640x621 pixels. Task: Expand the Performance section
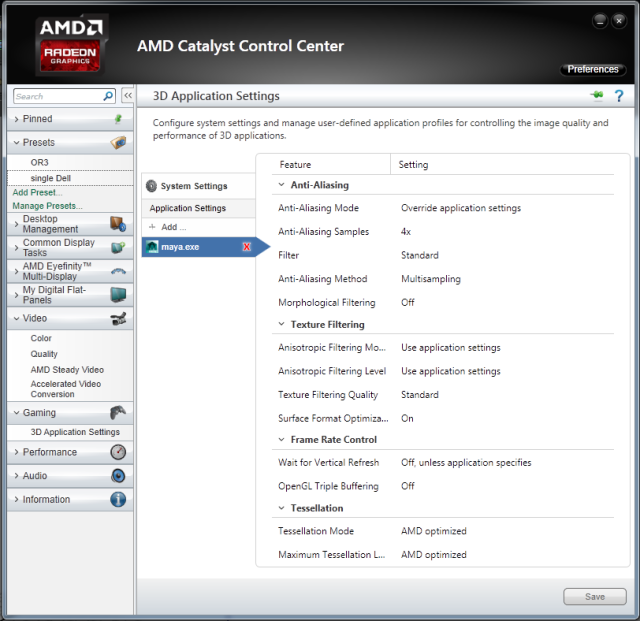(16, 452)
